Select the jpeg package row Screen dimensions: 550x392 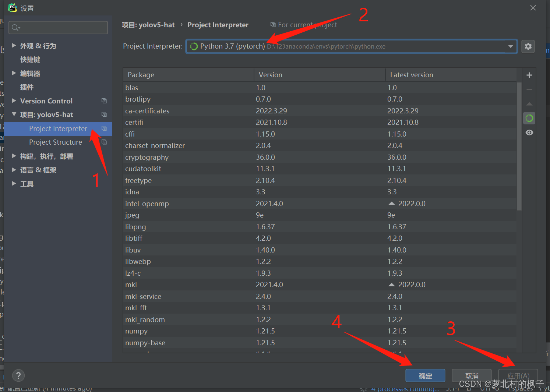pyautogui.click(x=320, y=215)
